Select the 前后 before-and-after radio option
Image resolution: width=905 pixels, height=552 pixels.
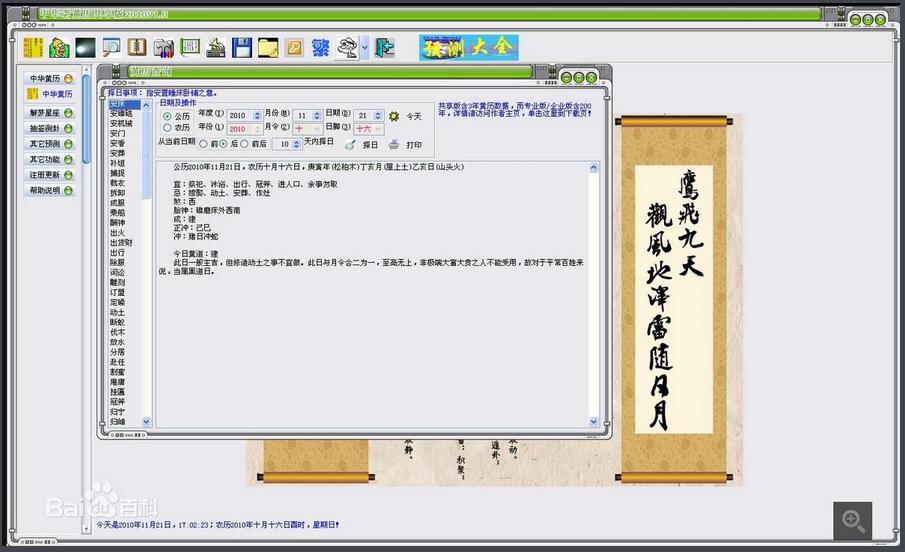point(245,144)
